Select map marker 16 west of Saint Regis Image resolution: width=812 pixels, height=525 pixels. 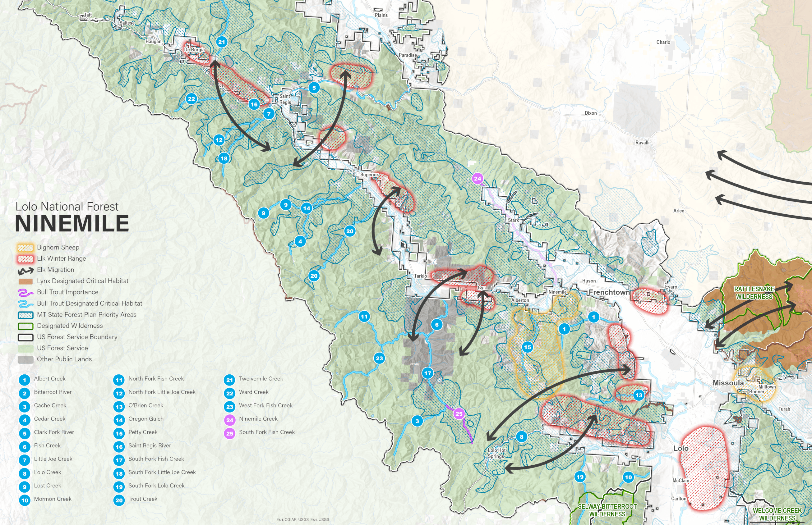(x=254, y=104)
